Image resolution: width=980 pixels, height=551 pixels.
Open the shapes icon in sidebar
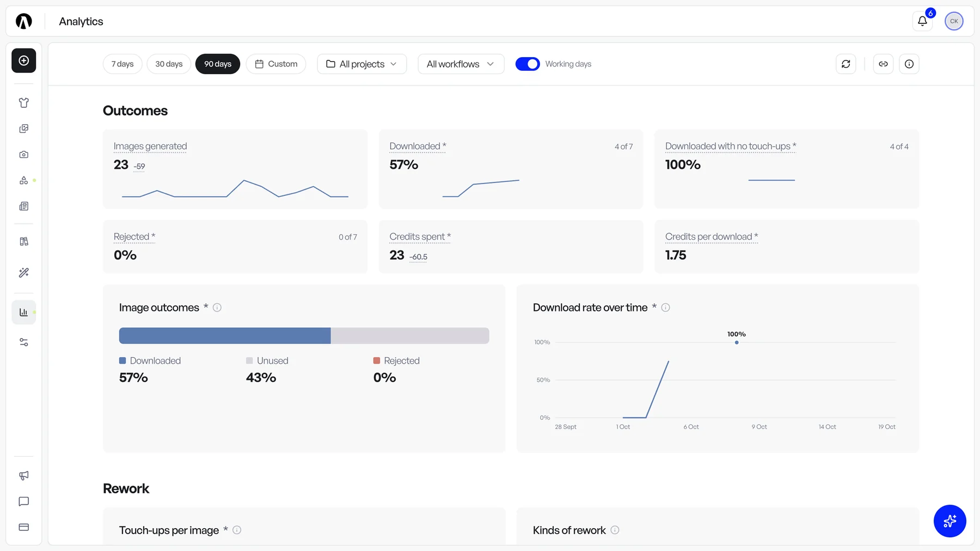tap(24, 180)
